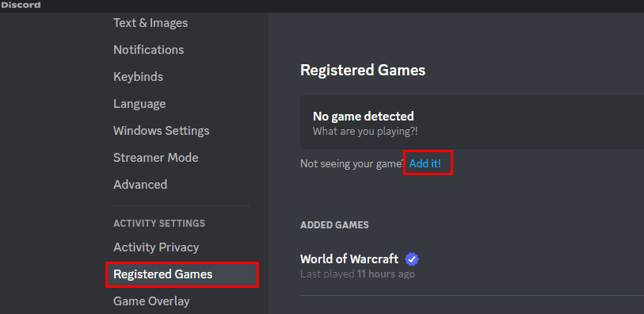Click the verified badge next to World of Warcraft
Screen dimensions: 644x314
(x=412, y=259)
